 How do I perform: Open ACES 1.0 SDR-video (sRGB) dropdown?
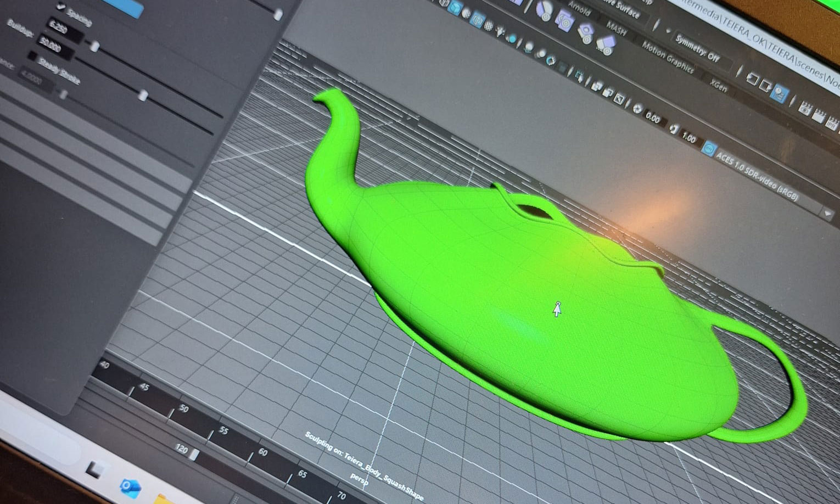point(770,183)
